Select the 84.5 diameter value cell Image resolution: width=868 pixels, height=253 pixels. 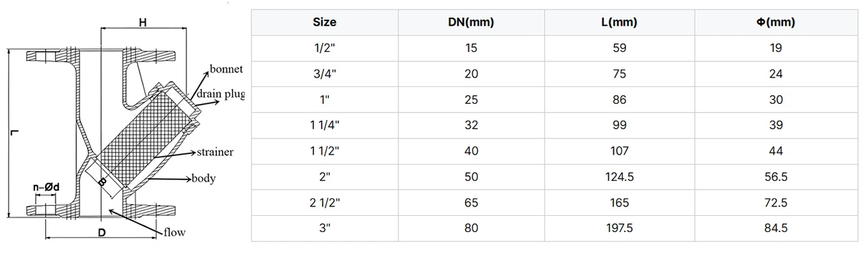coord(776,229)
